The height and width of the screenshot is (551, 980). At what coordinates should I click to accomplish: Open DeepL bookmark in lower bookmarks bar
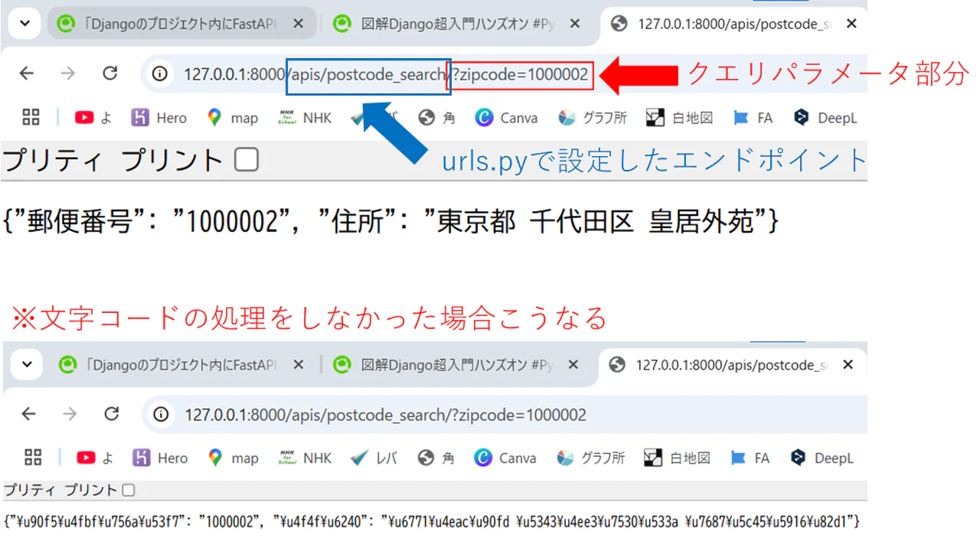coord(822,458)
